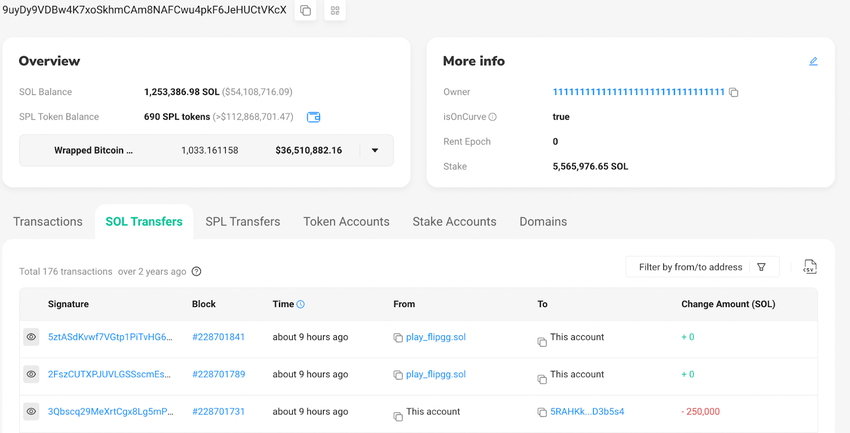Toggle eye icon for 3Qbscq29MeXrt transaction
Screen dimensions: 850x433
click(31, 411)
